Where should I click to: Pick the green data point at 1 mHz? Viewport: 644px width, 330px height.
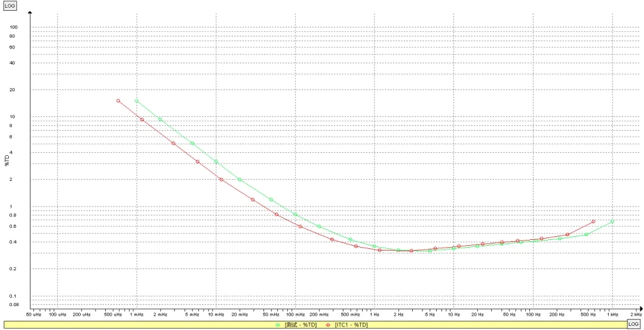tap(137, 101)
